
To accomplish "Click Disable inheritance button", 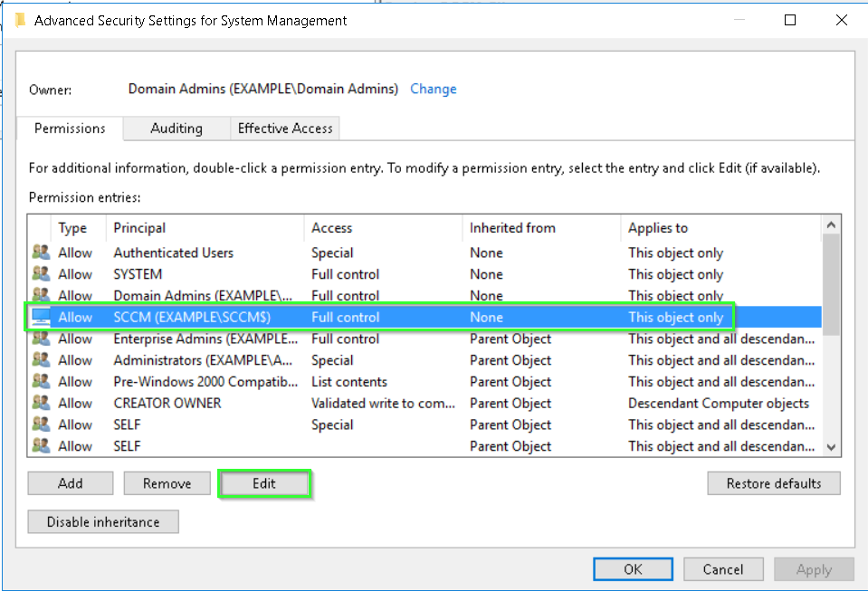I will coord(103,522).
